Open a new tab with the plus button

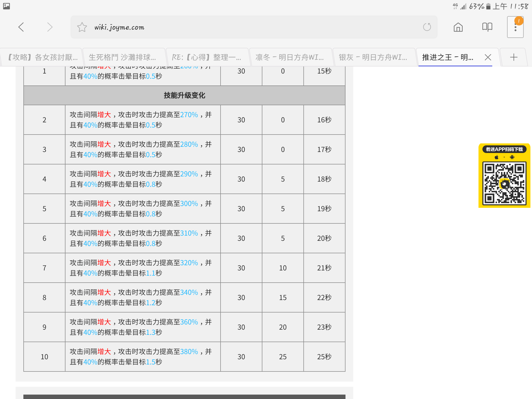tap(514, 57)
